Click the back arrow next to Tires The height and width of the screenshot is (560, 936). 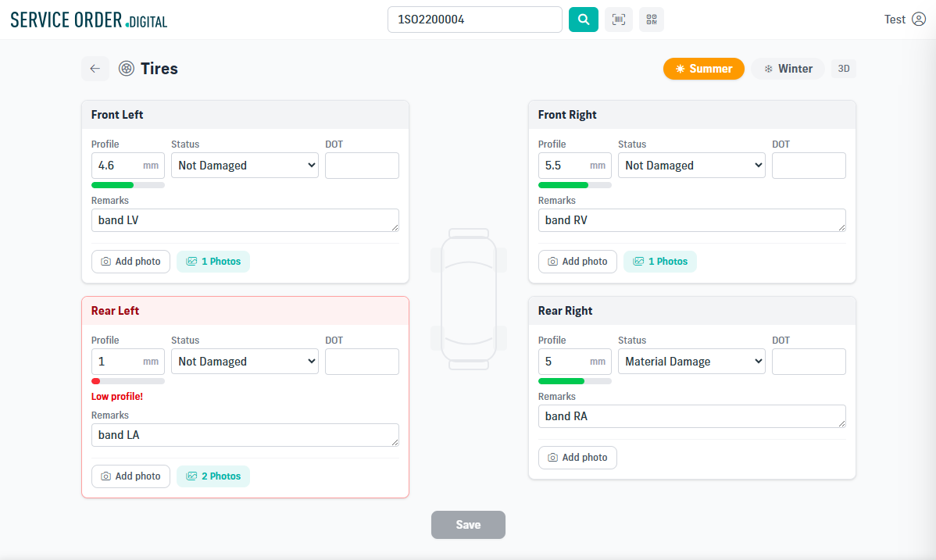[x=95, y=69]
